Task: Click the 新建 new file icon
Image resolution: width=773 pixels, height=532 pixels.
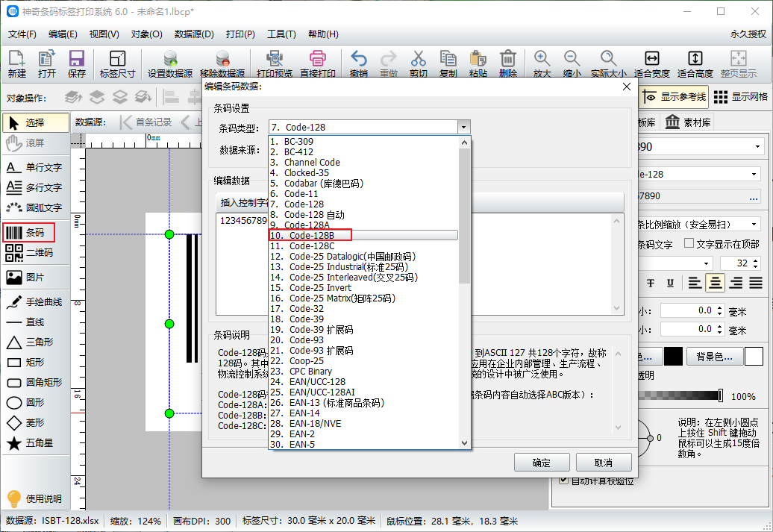Action: pos(16,63)
